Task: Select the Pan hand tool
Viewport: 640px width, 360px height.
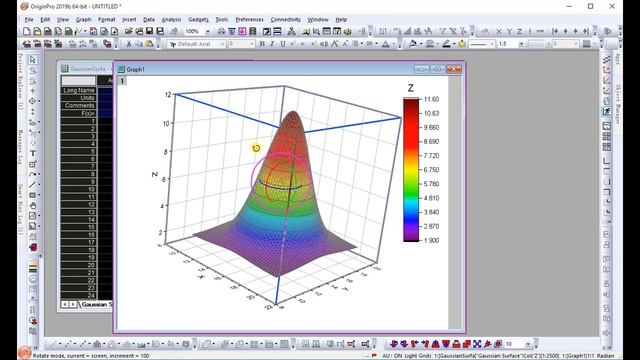Action: [33, 205]
